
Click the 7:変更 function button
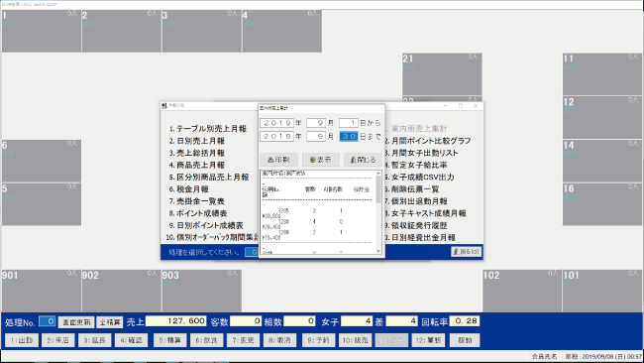pyautogui.click(x=243, y=340)
